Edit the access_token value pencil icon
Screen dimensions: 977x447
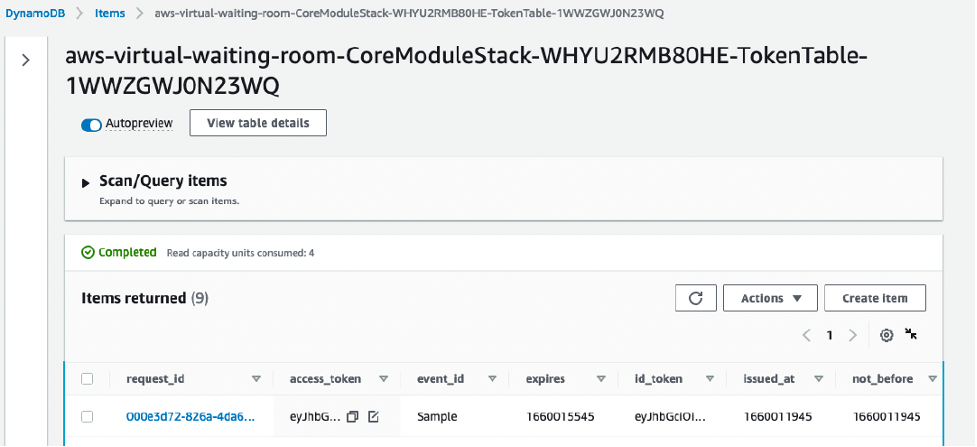pyautogui.click(x=373, y=416)
